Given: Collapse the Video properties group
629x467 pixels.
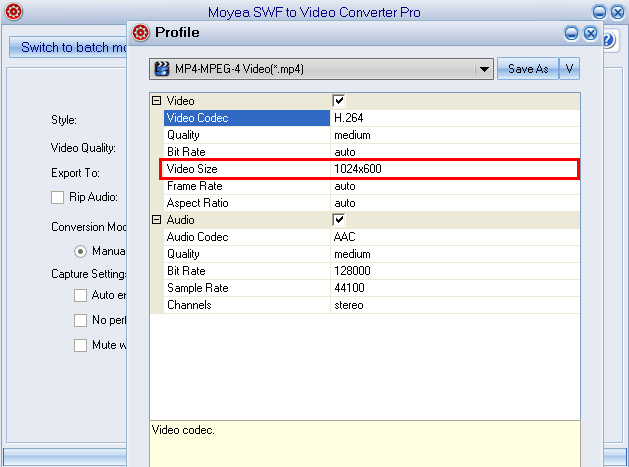Looking at the screenshot, I should (x=156, y=101).
